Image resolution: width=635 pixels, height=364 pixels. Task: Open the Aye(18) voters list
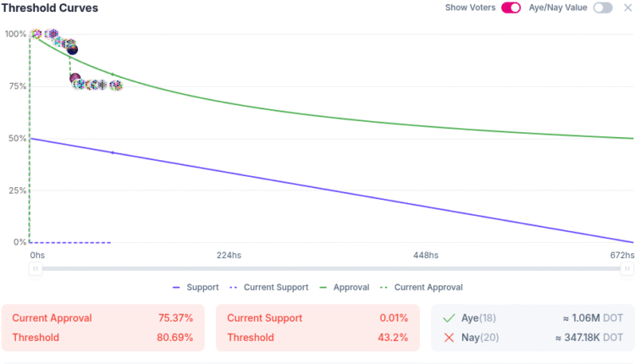pyautogui.click(x=478, y=317)
